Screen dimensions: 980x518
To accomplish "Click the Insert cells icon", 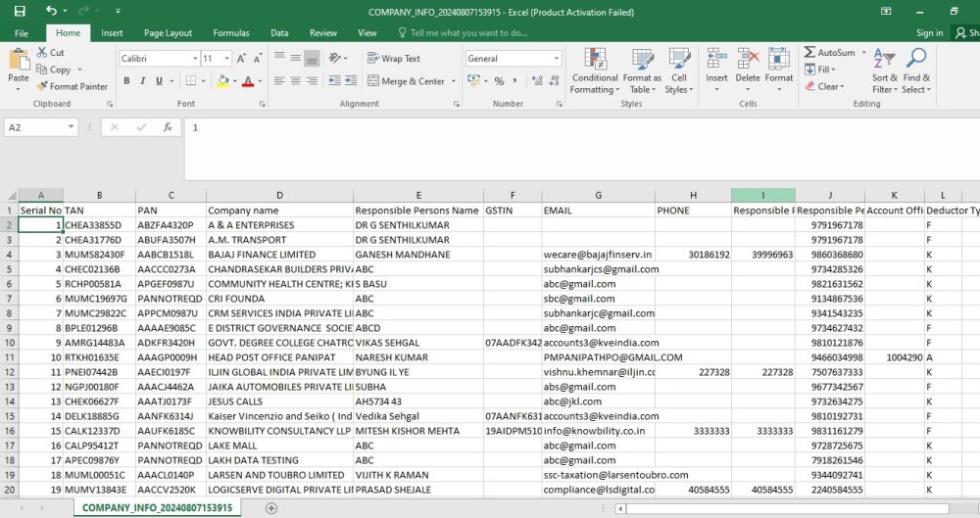I will tap(716, 60).
